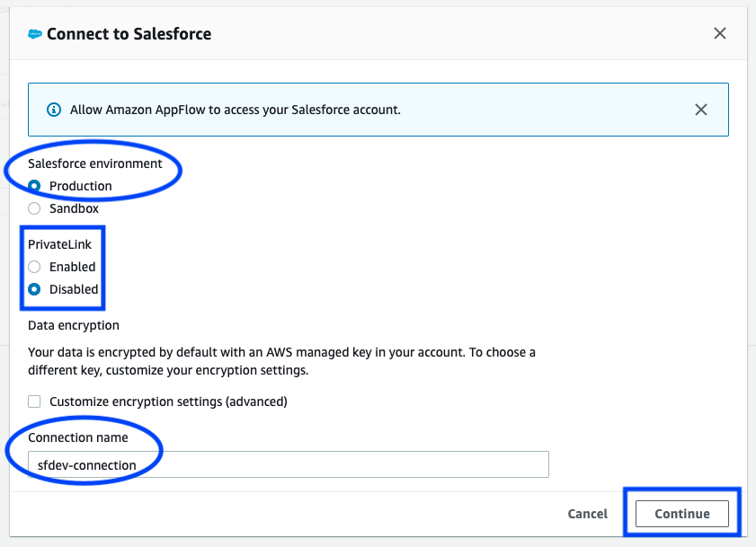Screen dimensions: 756x547
Task: Click the PrivateLink section heading
Action: tap(59, 245)
